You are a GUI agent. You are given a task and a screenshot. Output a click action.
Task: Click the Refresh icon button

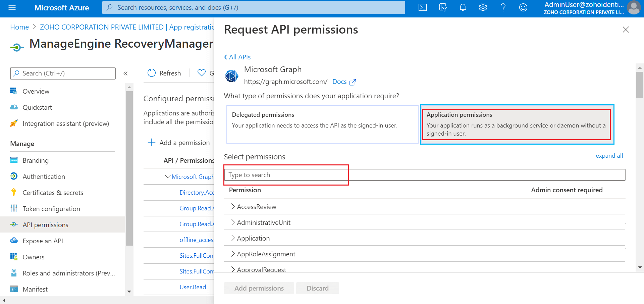click(152, 73)
